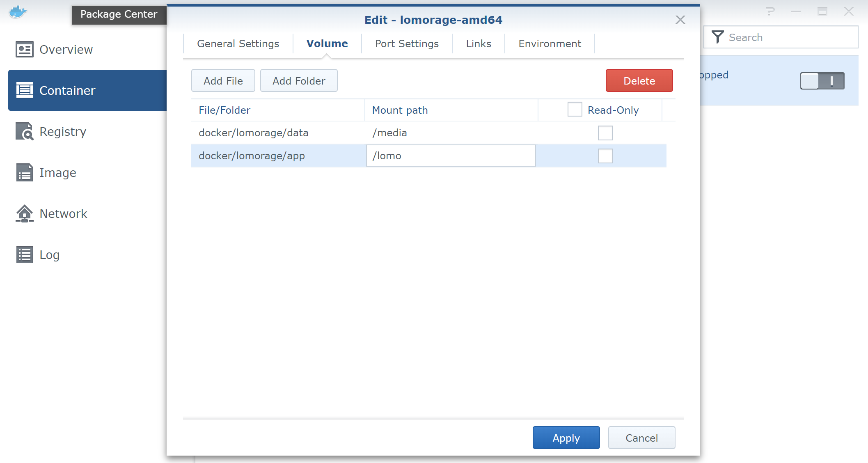Viewport: 868px width, 463px height.
Task: Click the Registry search icon
Action: tap(24, 131)
